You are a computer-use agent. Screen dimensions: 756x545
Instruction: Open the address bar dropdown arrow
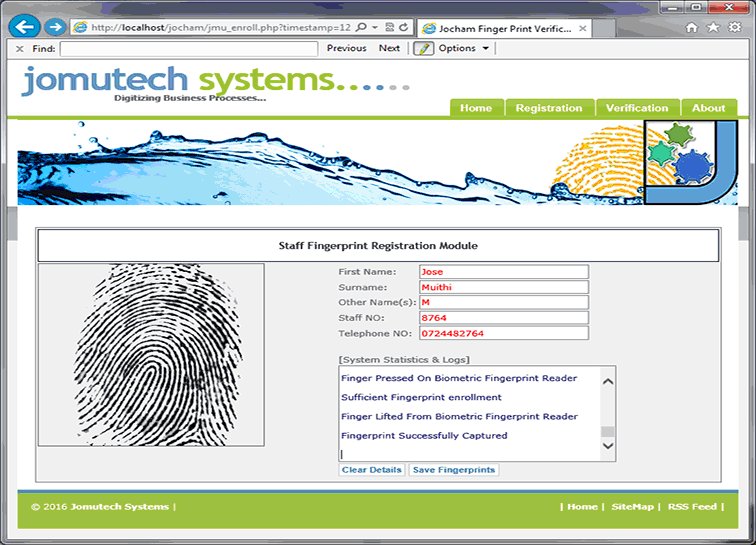(375, 27)
